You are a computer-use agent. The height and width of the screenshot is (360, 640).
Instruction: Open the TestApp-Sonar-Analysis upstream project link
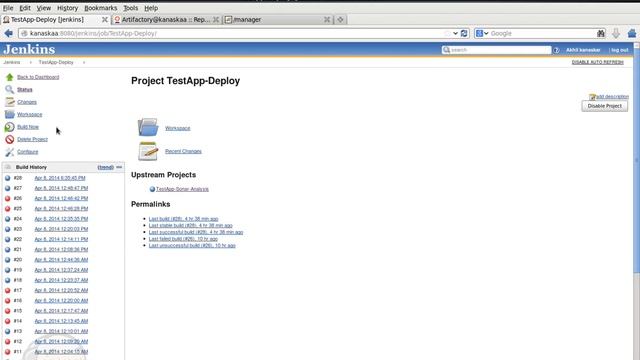(x=182, y=189)
